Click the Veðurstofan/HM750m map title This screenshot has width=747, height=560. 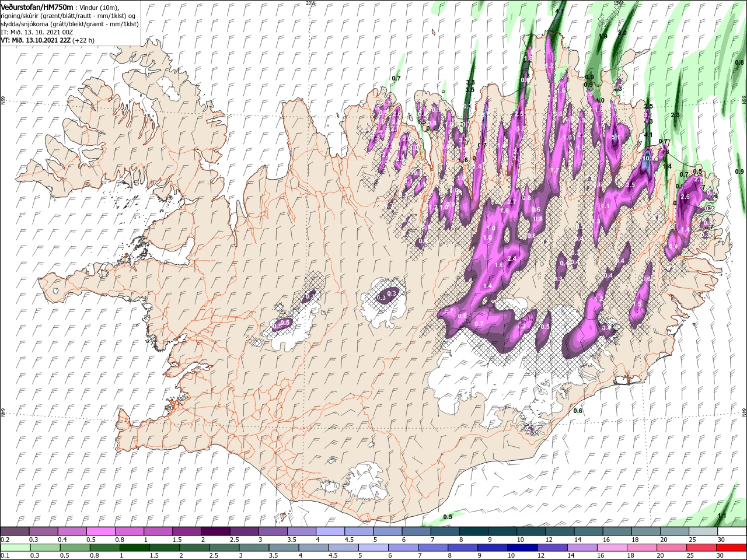click(37, 6)
